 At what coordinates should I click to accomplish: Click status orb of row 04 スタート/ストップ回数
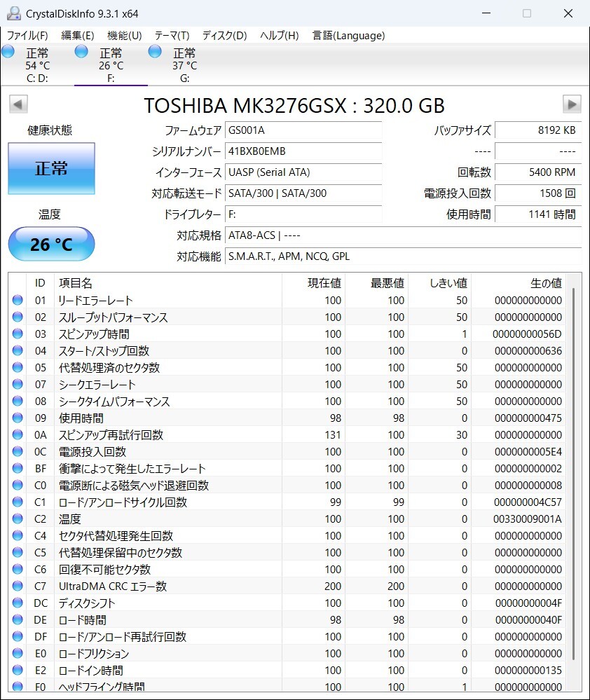pos(18,350)
